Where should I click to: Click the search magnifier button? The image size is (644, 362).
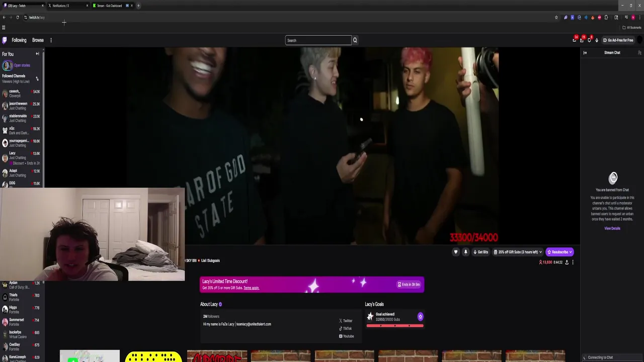coord(355,40)
